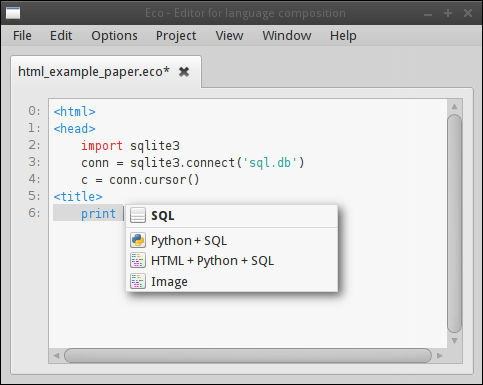The image size is (483, 385).
Task: Close the Eco window
Action: [x=468, y=13]
